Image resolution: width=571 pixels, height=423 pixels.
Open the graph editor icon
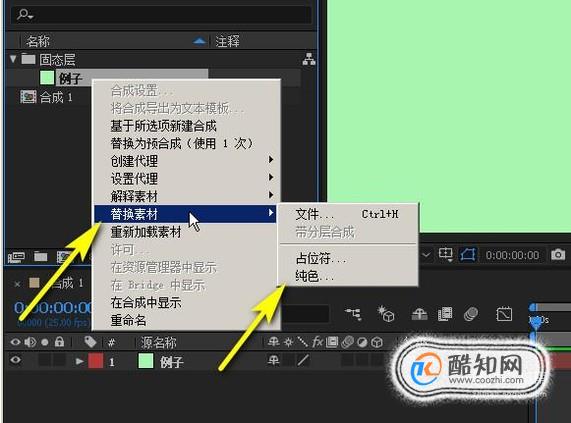[x=504, y=314]
